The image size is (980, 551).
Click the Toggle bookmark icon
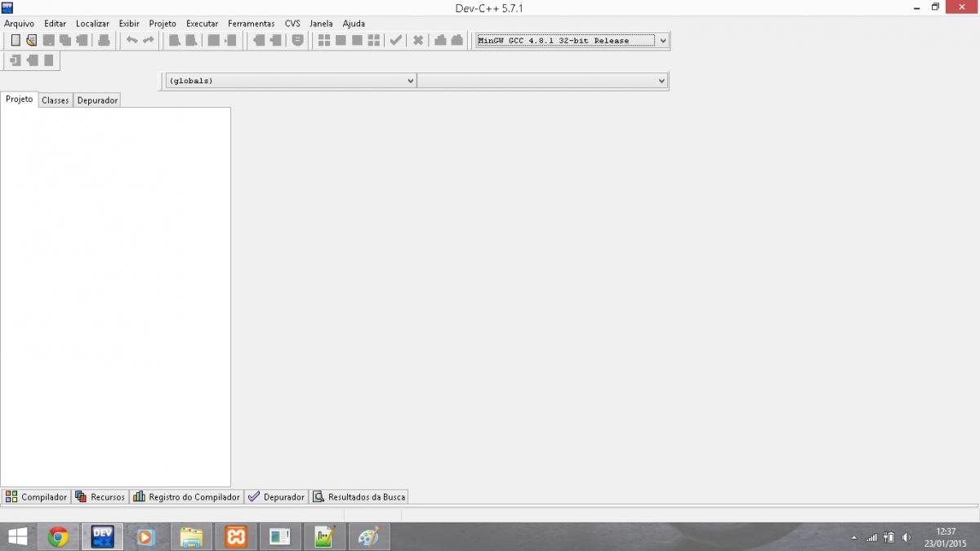32,60
